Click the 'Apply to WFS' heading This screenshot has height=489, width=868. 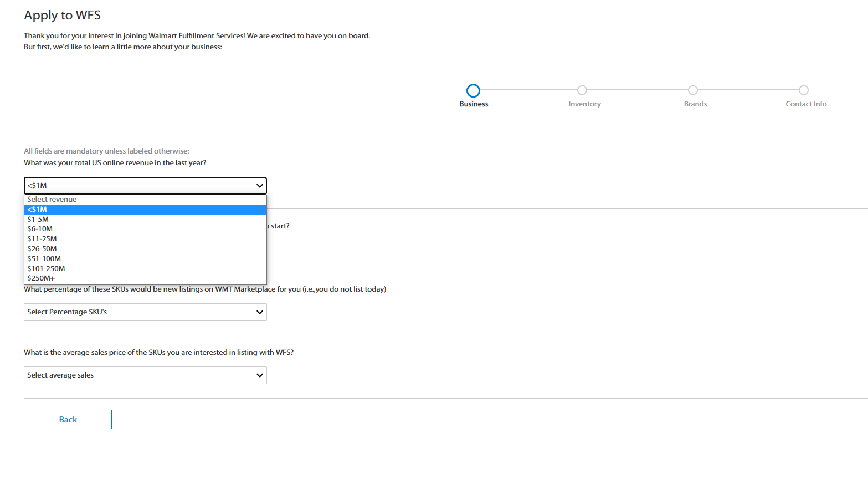click(x=63, y=16)
